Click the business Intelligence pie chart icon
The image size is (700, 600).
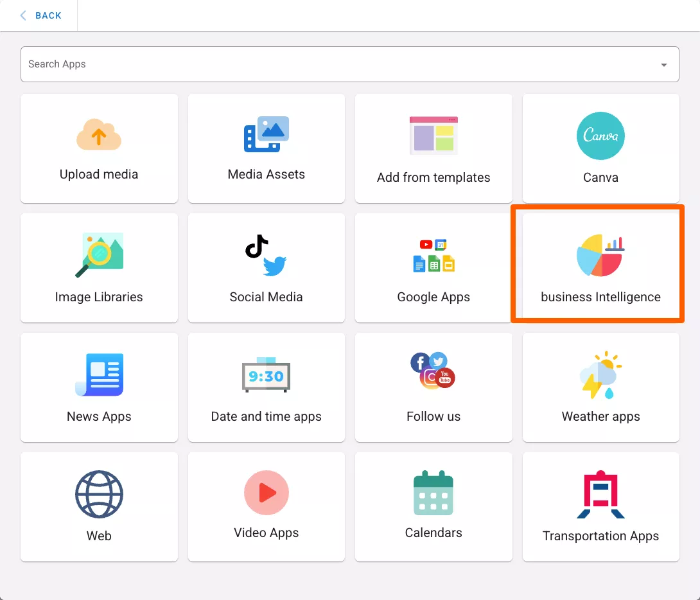point(600,255)
